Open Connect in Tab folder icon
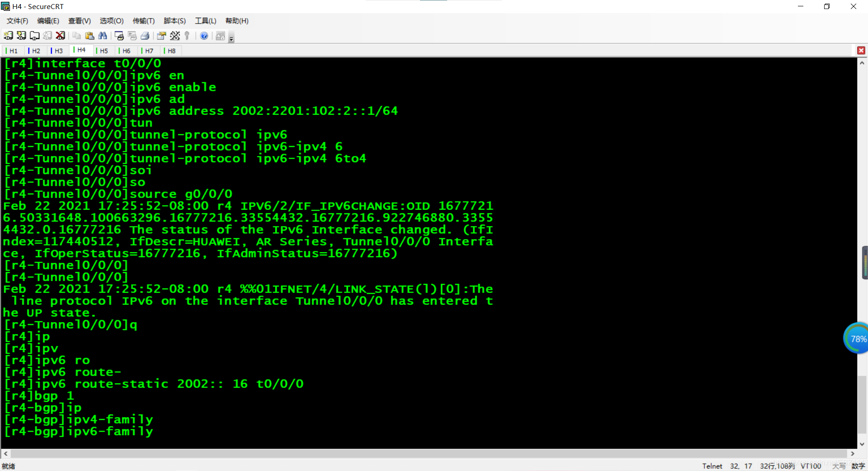Screen dimensions: 868x471 coord(34,36)
